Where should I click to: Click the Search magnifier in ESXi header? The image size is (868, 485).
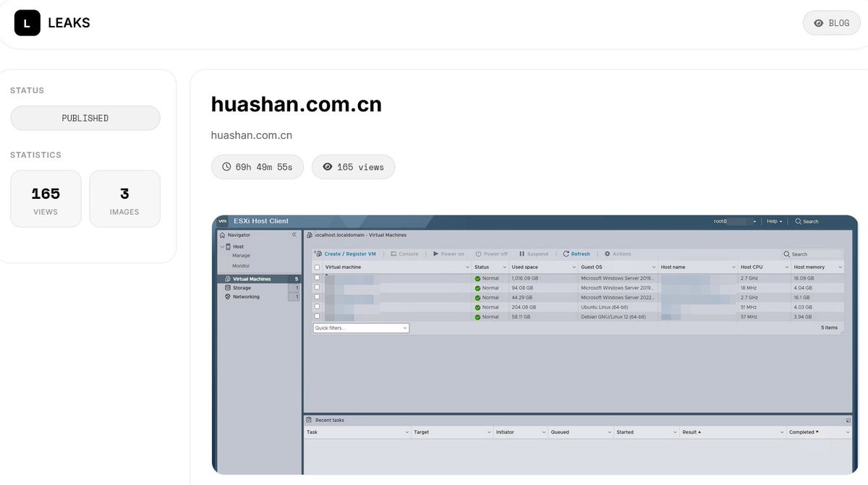coord(799,221)
